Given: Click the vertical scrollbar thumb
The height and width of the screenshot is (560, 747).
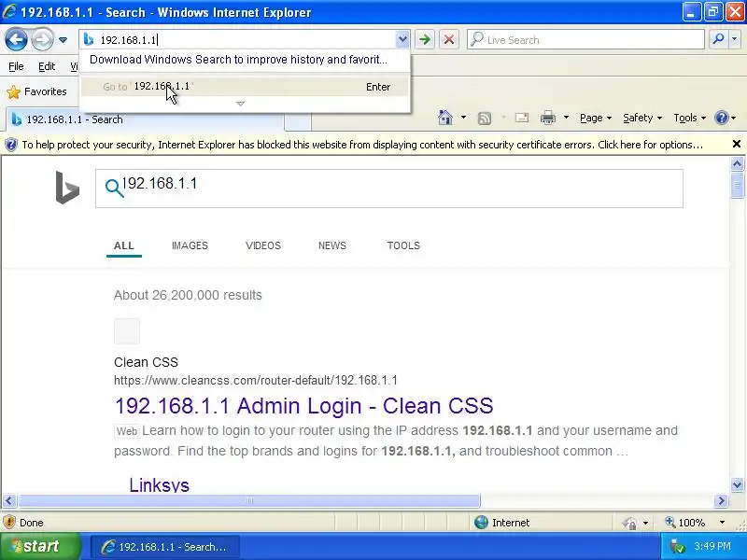Looking at the screenshot, I should pyautogui.click(x=737, y=185).
